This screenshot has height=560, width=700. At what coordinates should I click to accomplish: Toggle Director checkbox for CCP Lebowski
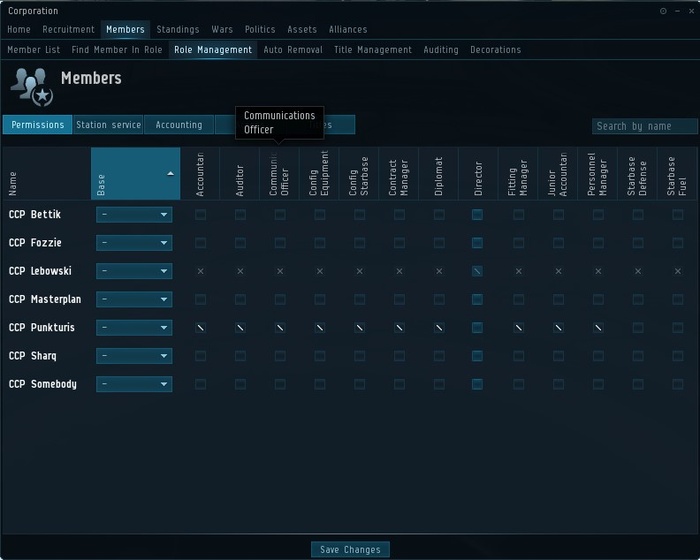477,271
